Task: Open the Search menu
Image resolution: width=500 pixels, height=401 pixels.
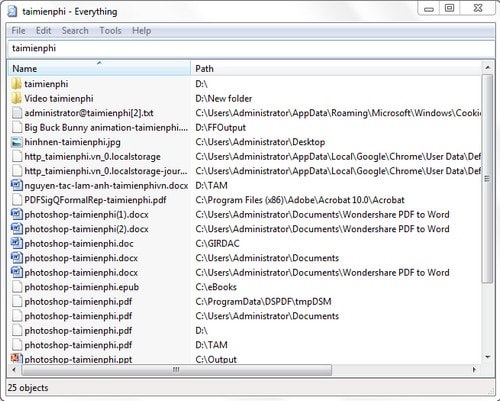Action: coord(75,31)
